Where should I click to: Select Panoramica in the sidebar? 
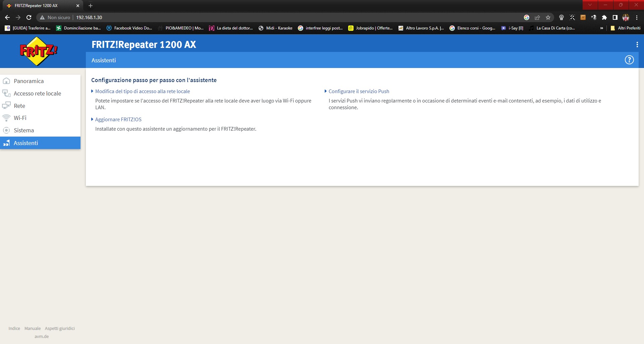(40, 81)
